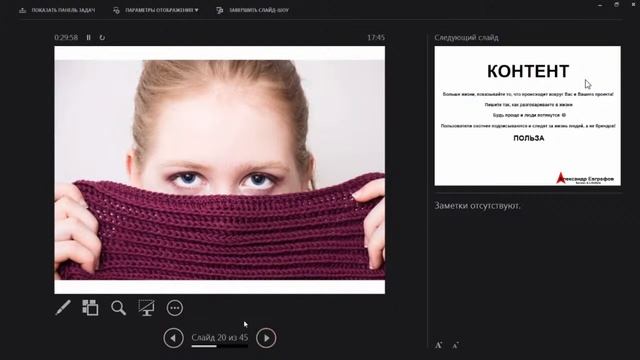Activate the zoom into slide magnifier
The image size is (640, 360).
click(118, 308)
